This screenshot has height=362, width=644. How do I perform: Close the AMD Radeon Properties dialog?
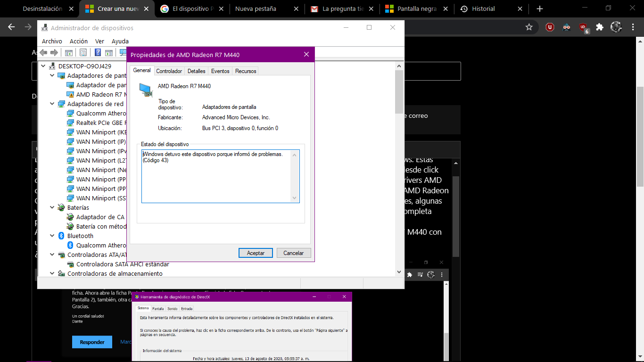coord(306,55)
